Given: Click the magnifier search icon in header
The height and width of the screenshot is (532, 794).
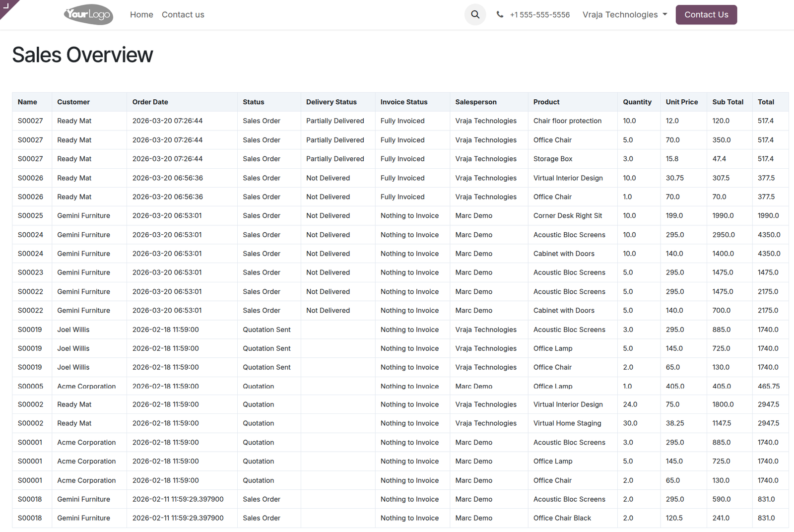Looking at the screenshot, I should pyautogui.click(x=475, y=14).
